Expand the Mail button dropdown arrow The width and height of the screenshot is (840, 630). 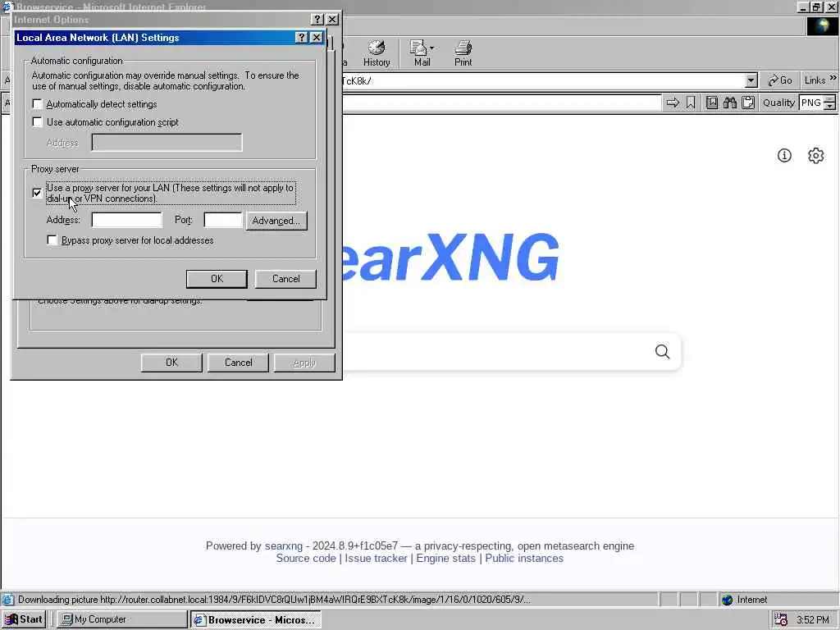coord(432,48)
